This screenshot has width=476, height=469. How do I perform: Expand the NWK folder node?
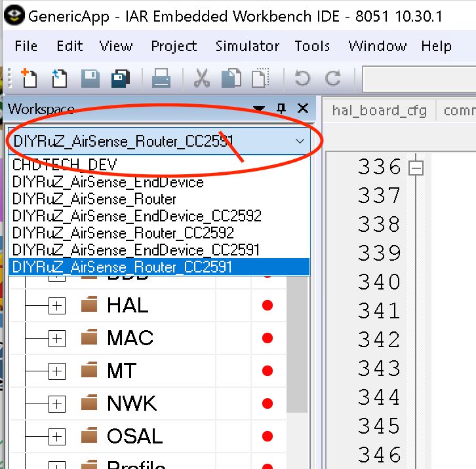[x=57, y=403]
